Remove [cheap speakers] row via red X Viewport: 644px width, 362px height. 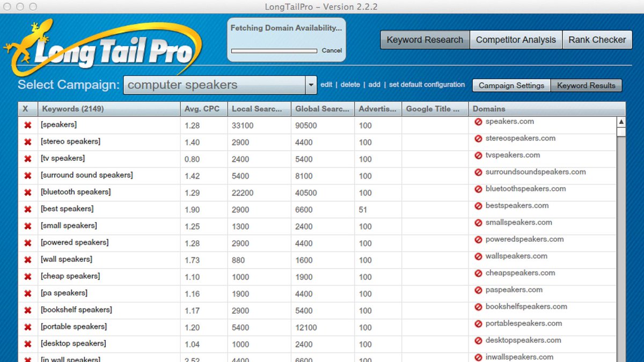tap(28, 277)
